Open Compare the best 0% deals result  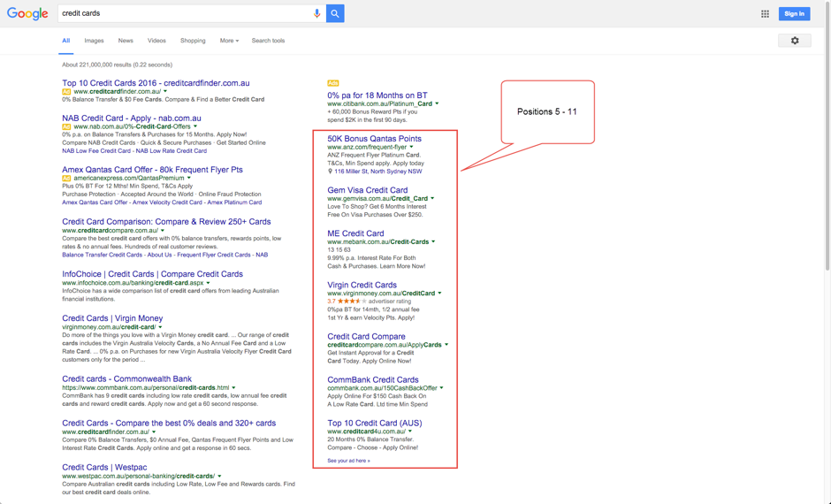coord(169,423)
